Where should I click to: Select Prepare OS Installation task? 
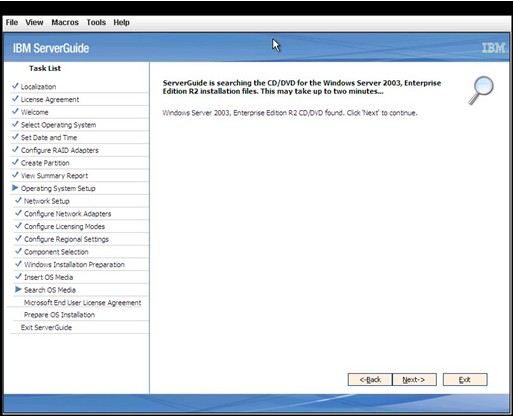tap(59, 315)
